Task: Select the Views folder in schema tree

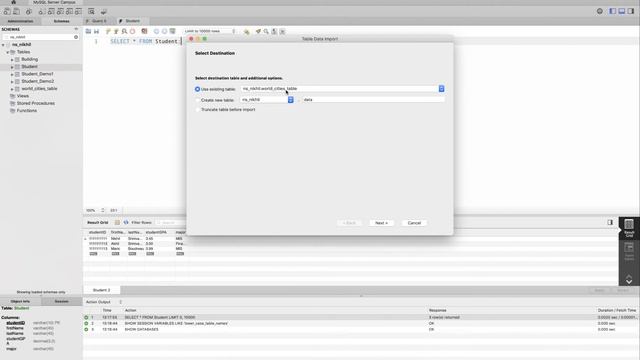Action: [22, 96]
